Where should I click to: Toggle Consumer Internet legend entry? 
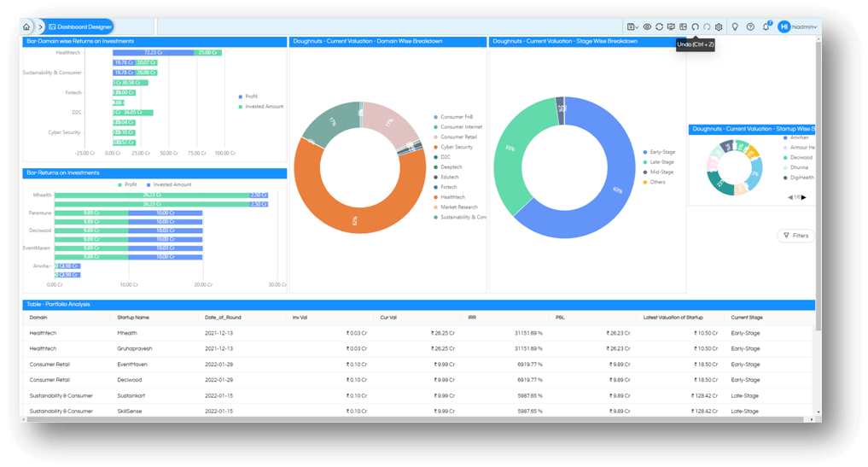coord(457,127)
